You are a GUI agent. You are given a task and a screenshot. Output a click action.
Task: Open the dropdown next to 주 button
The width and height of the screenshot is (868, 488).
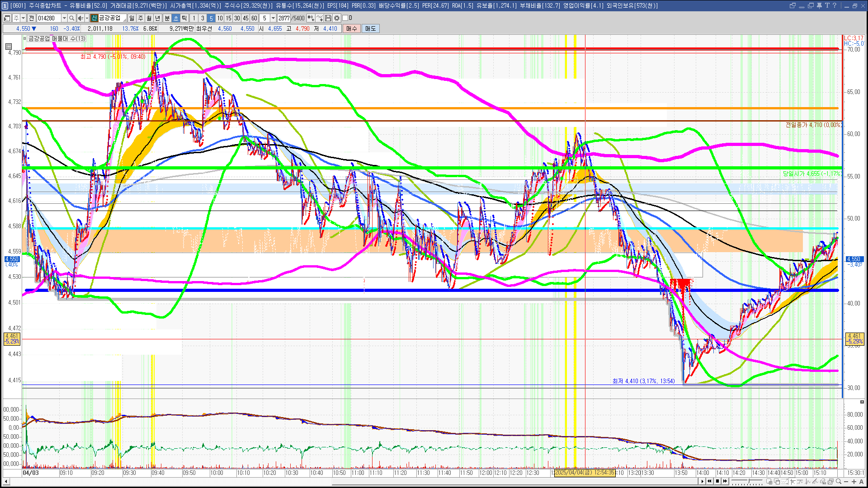click(x=23, y=18)
